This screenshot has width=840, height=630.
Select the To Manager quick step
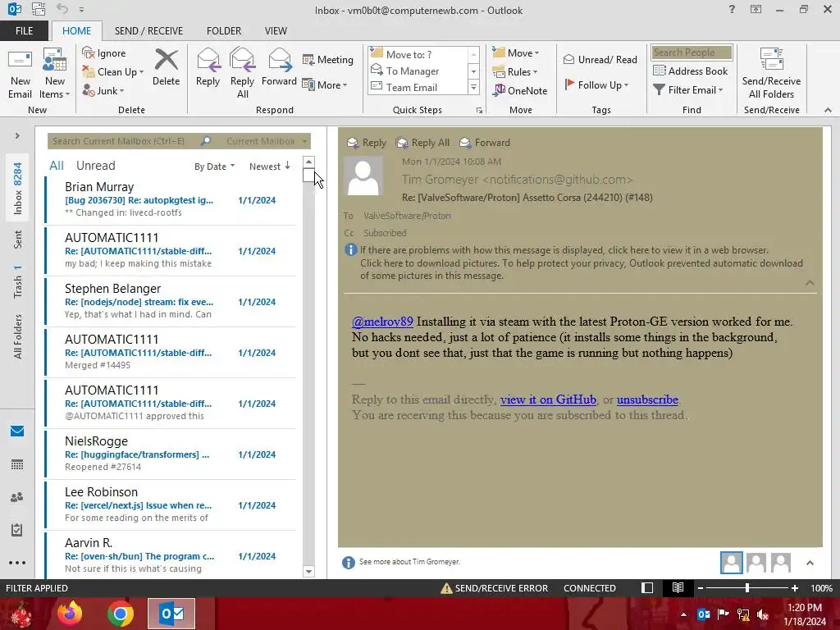[x=418, y=71]
